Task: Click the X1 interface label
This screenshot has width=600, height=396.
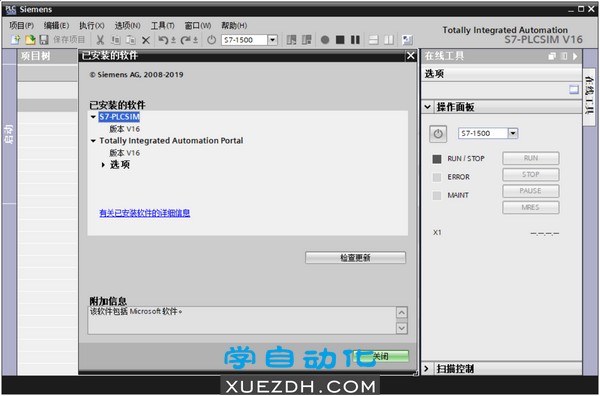Action: coord(437,232)
